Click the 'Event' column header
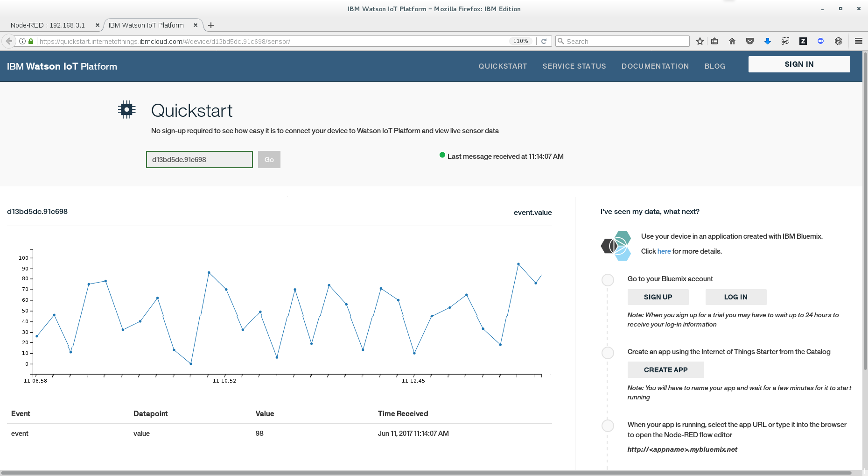The image size is (868, 476). tap(21, 414)
